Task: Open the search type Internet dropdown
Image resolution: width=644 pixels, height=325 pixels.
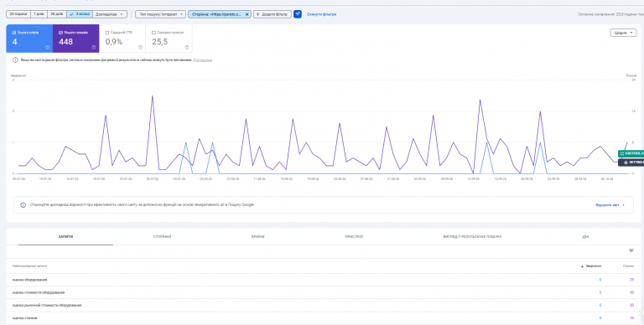Action: coord(161,14)
